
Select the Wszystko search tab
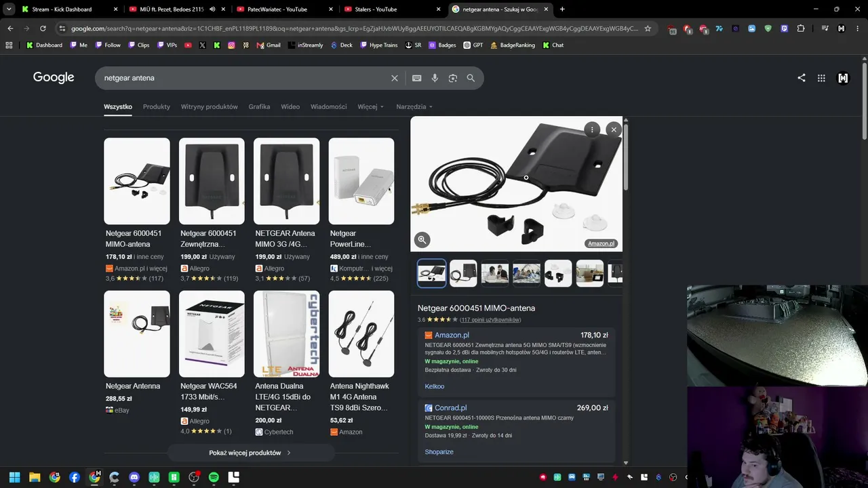118,107
